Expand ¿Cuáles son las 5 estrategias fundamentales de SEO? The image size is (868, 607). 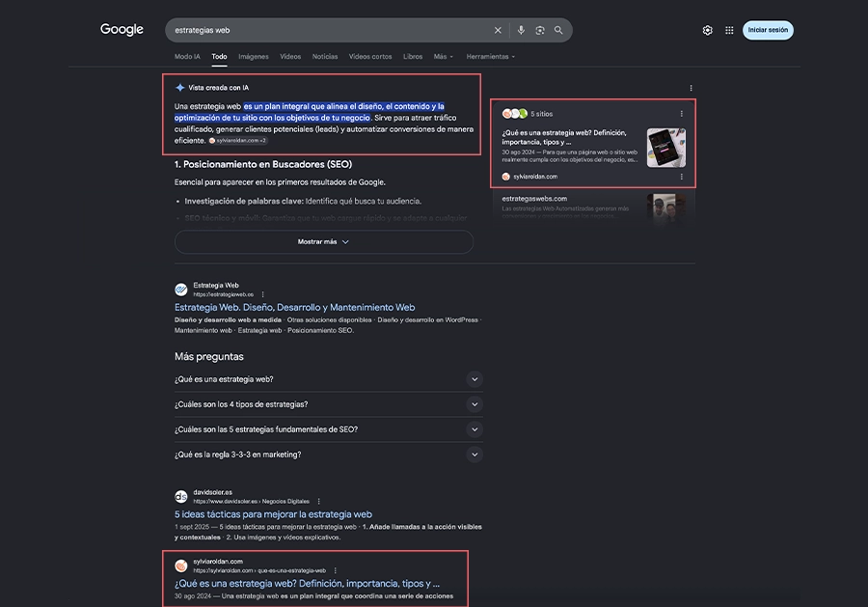tap(329, 429)
